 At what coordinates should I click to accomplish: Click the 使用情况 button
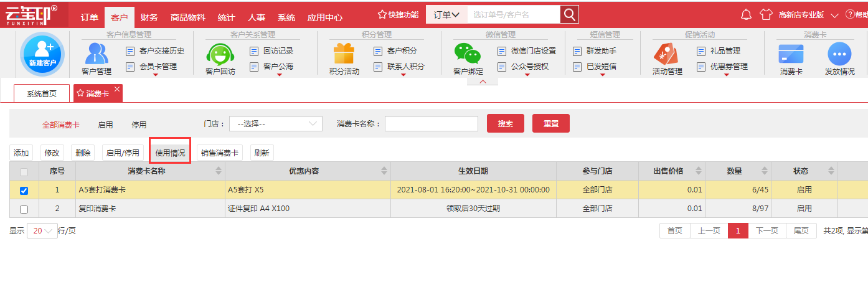click(x=170, y=153)
